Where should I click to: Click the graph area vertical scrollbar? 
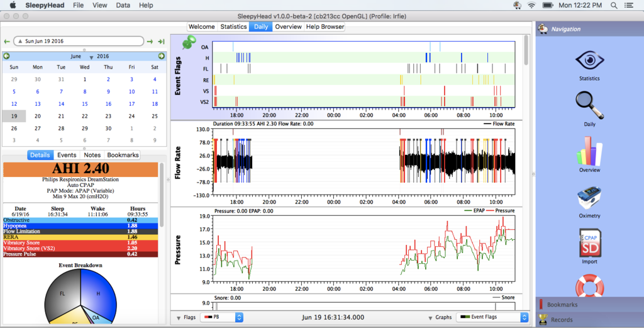(x=526, y=50)
